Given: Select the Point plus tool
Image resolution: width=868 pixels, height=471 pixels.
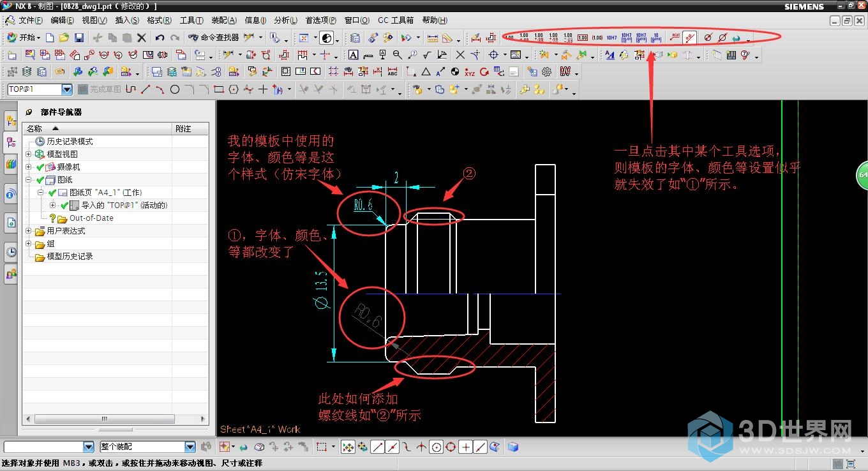Looking at the screenshot, I should point(263,89).
